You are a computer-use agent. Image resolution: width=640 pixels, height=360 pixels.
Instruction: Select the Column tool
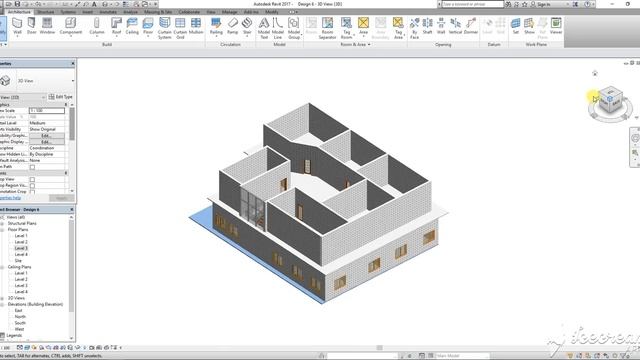(97, 26)
